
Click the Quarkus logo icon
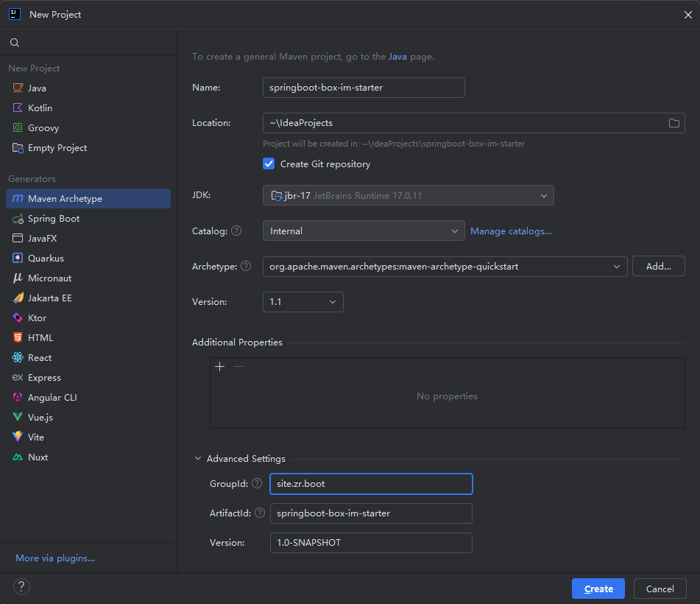[18, 259]
